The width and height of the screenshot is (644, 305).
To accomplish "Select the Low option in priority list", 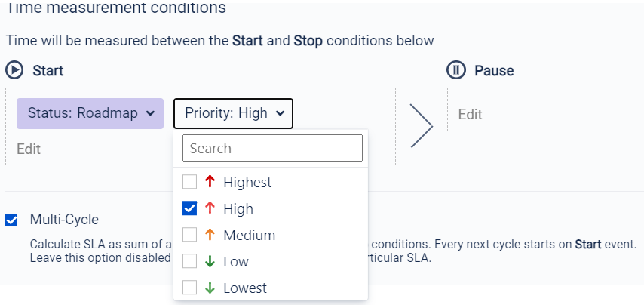I will [235, 261].
